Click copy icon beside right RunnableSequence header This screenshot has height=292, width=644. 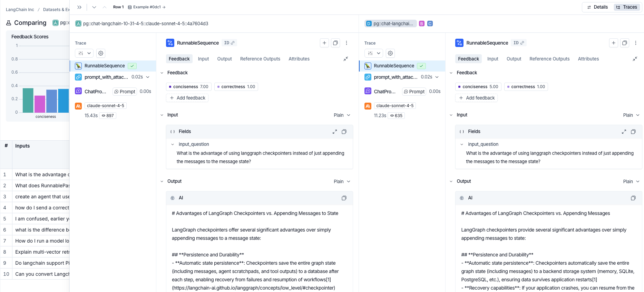[625, 43]
